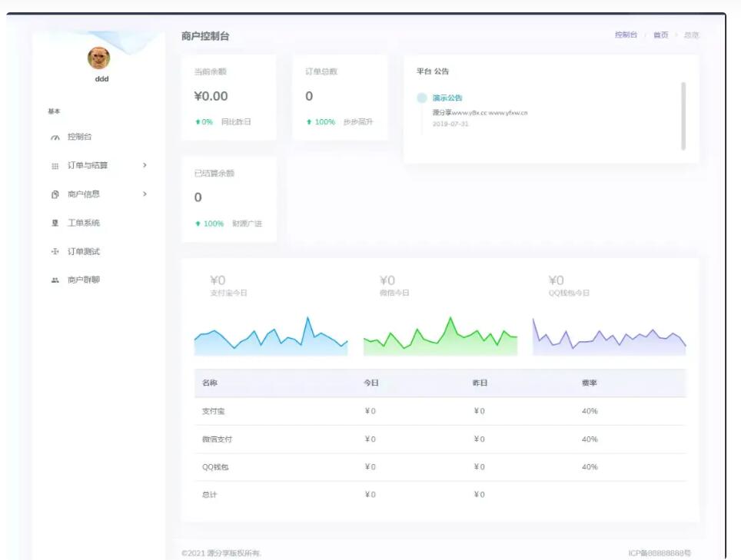Click the 商户群聊 people icon
Screen dimensions: 741x560
[55, 280]
